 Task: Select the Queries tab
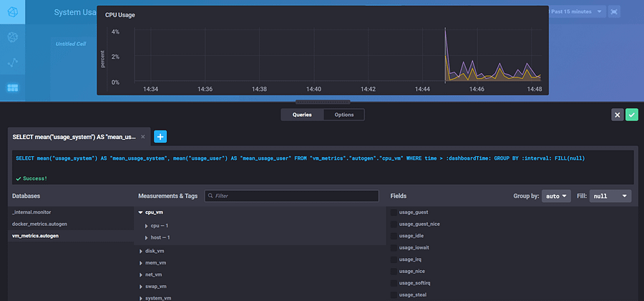point(302,115)
